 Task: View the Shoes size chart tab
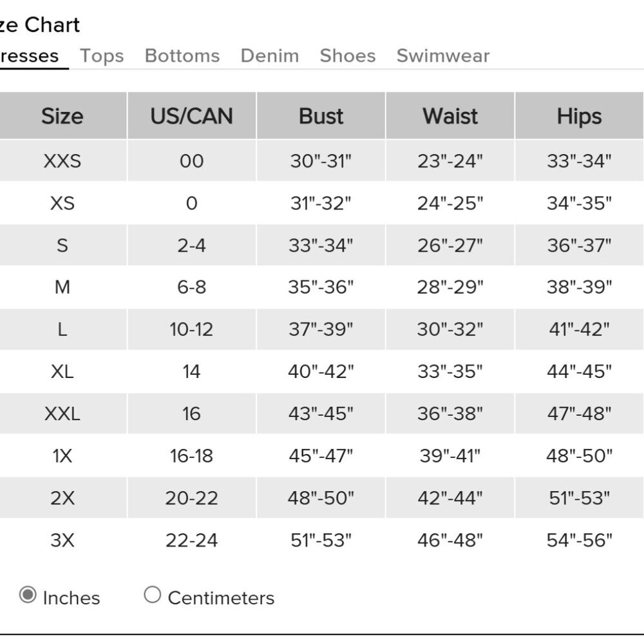pyautogui.click(x=348, y=56)
